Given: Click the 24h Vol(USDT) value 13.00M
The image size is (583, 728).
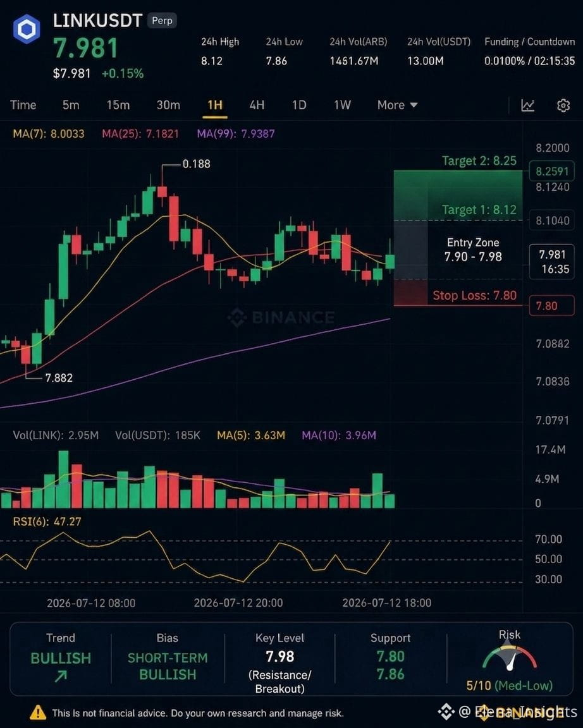Looking at the screenshot, I should click(426, 61).
